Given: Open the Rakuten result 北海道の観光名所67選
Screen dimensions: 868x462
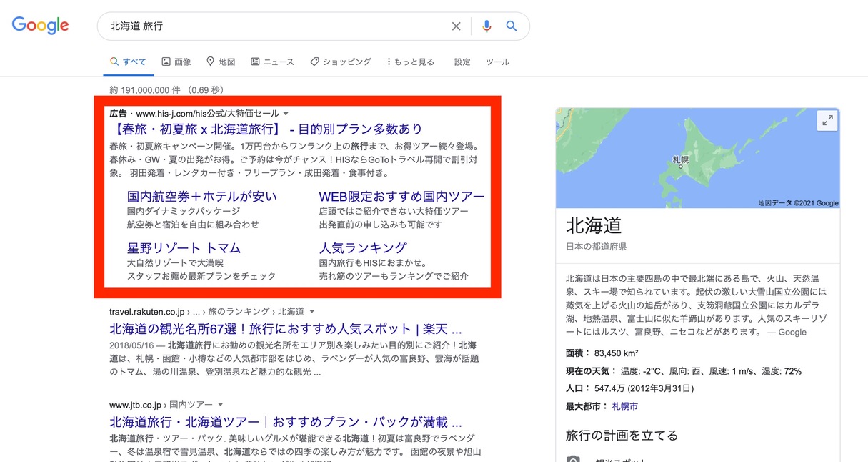Looking at the screenshot, I should (286, 330).
